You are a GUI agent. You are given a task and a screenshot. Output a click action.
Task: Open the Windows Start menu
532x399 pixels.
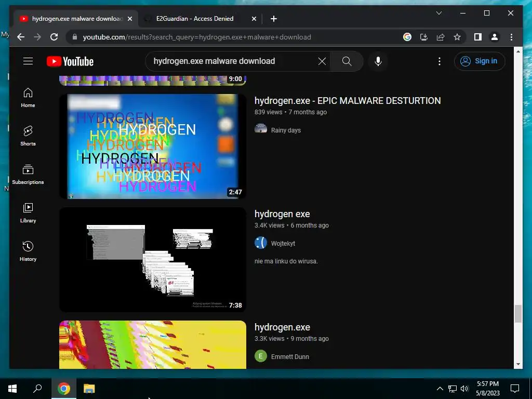click(12, 389)
